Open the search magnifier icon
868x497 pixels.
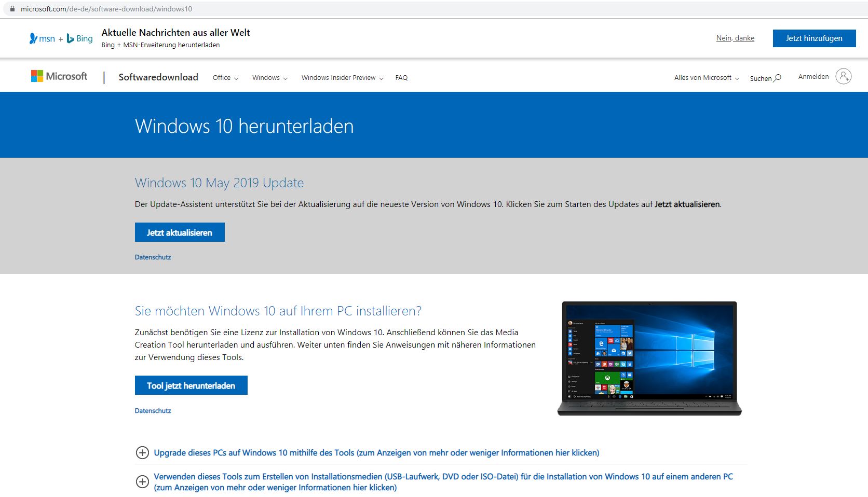[778, 78]
